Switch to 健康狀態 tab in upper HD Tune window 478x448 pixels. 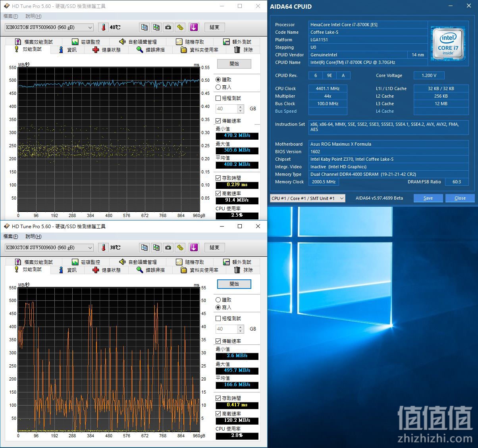click(106, 50)
